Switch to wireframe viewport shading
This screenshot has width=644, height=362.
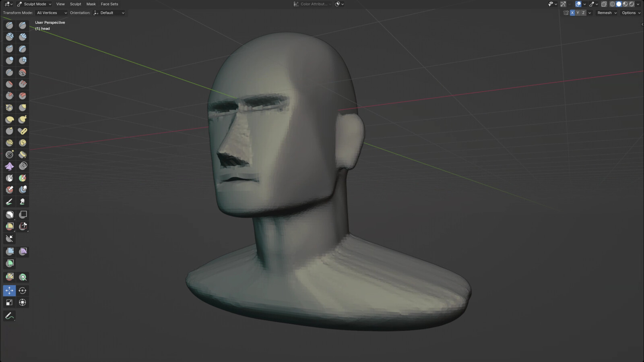(613, 4)
